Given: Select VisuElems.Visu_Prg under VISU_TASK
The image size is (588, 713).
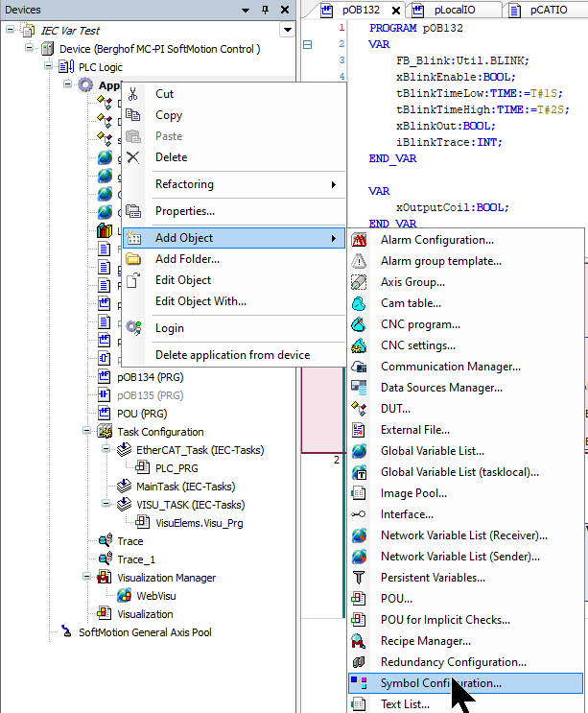Looking at the screenshot, I should [x=200, y=523].
